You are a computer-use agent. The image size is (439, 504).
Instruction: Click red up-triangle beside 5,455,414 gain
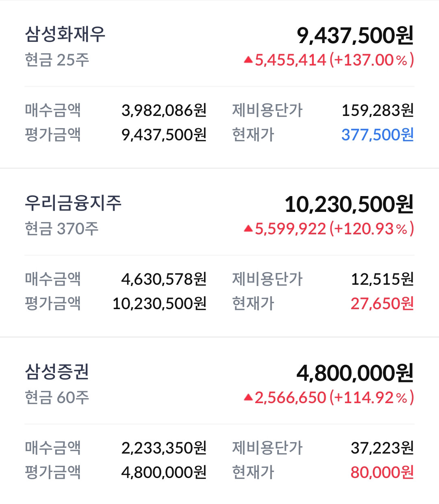248,60
